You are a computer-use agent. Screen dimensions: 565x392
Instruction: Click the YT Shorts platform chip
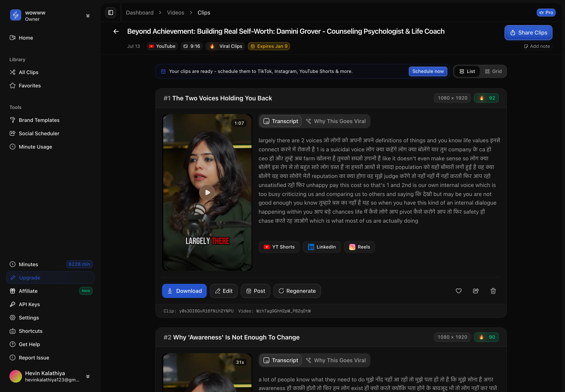(279, 247)
